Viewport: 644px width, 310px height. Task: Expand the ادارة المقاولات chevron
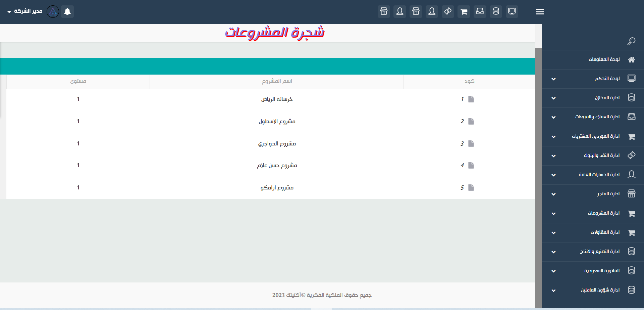click(553, 233)
